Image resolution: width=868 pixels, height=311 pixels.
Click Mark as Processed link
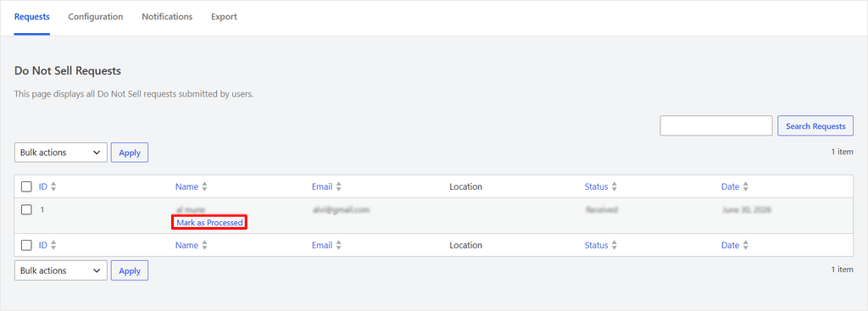click(209, 223)
